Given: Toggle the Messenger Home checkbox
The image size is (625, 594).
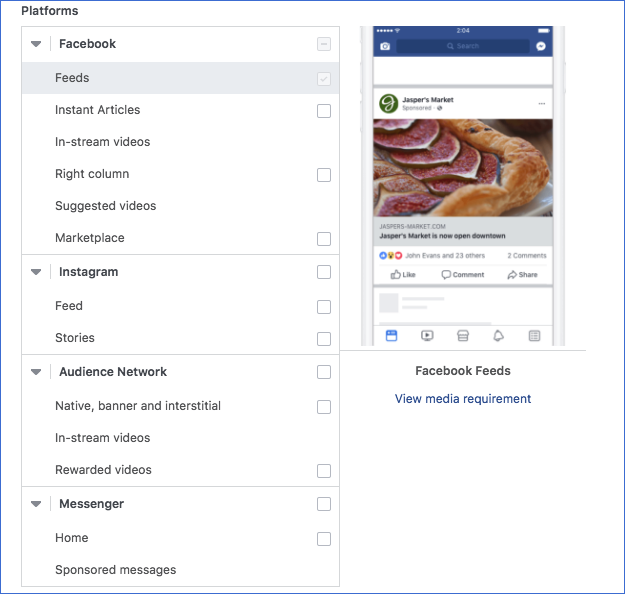Looking at the screenshot, I should tap(324, 539).
